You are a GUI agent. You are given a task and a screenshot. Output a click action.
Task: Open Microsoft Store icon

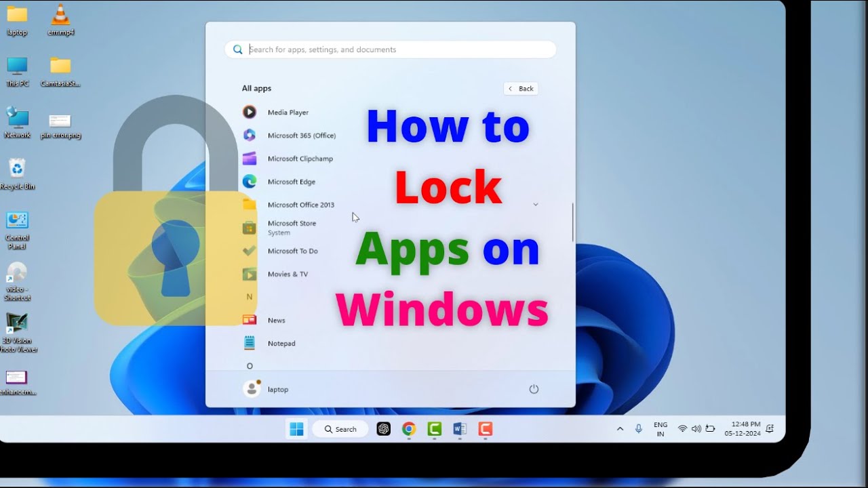[x=250, y=228]
